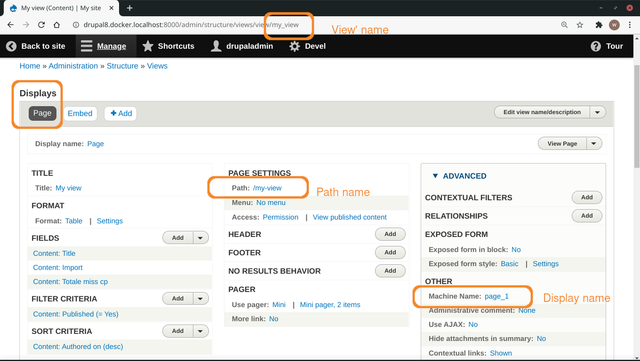640x361 pixels.
Task: Click the No menu link
Action: (x=271, y=203)
